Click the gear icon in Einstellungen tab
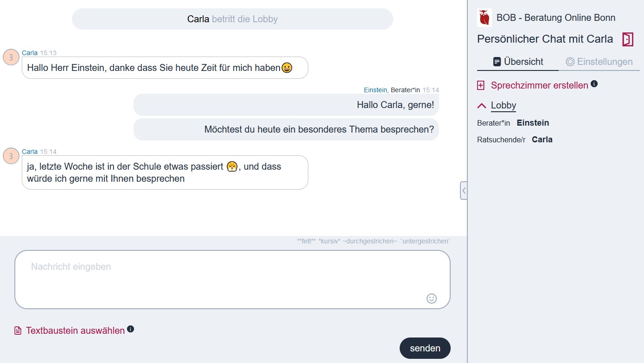This screenshot has height=363, width=644. [x=570, y=62]
